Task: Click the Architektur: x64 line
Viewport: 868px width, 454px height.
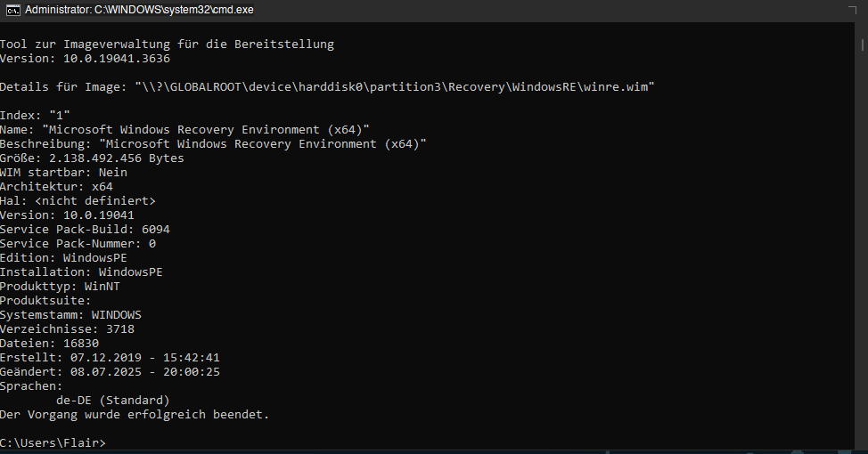Action: click(56, 187)
